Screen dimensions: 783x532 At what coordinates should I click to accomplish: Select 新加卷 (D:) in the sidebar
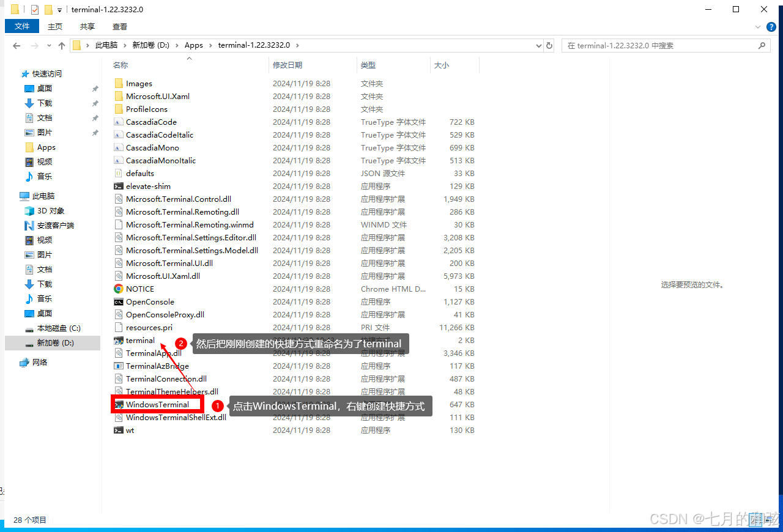coord(52,343)
